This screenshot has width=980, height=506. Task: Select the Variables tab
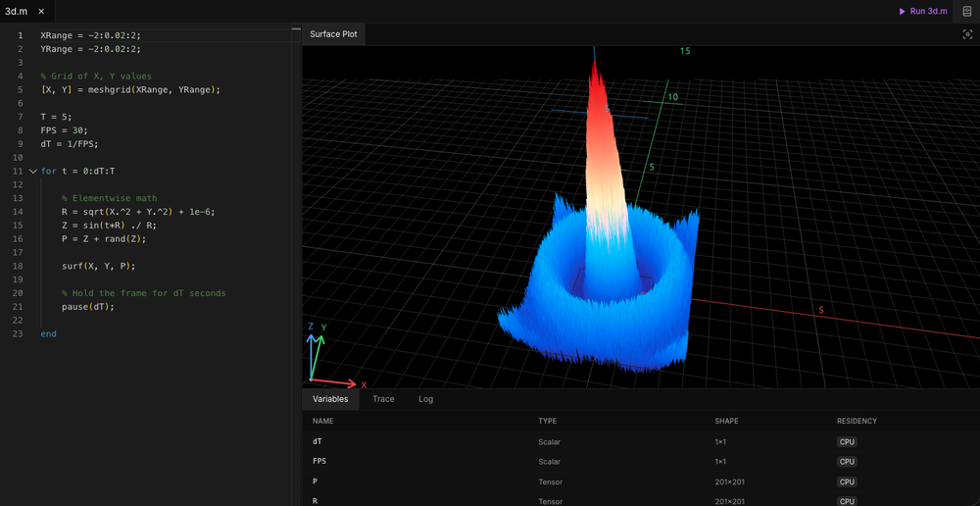click(x=330, y=399)
